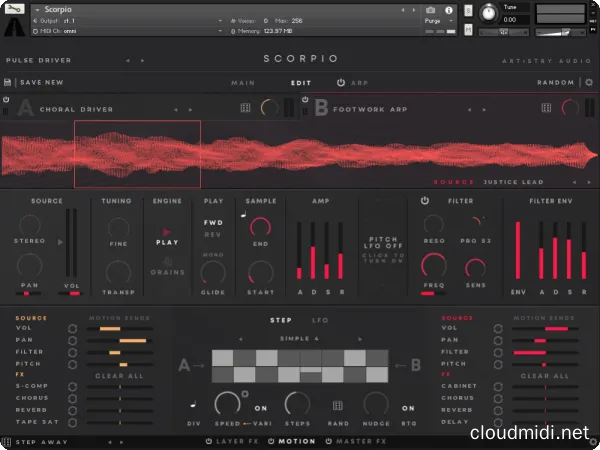Click the filter ENV amount bar
Viewport: 600px width, 450px height.
518,250
